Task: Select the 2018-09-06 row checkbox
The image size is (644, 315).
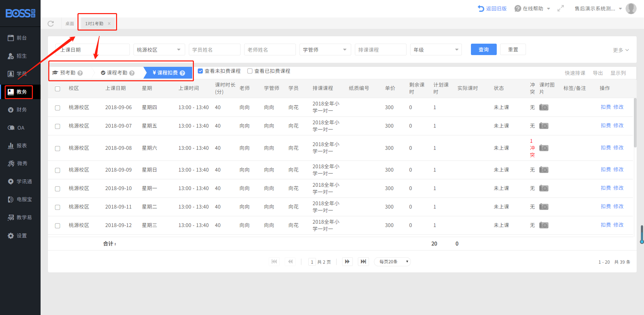Action: pos(58,108)
